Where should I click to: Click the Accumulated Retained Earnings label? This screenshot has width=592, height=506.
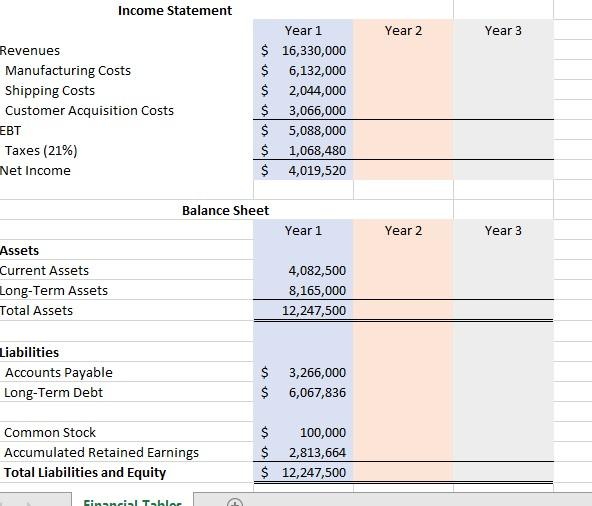102,453
